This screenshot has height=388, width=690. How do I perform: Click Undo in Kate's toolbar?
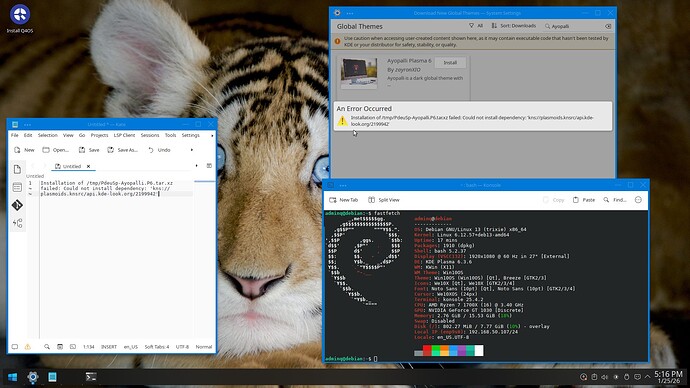(x=159, y=150)
